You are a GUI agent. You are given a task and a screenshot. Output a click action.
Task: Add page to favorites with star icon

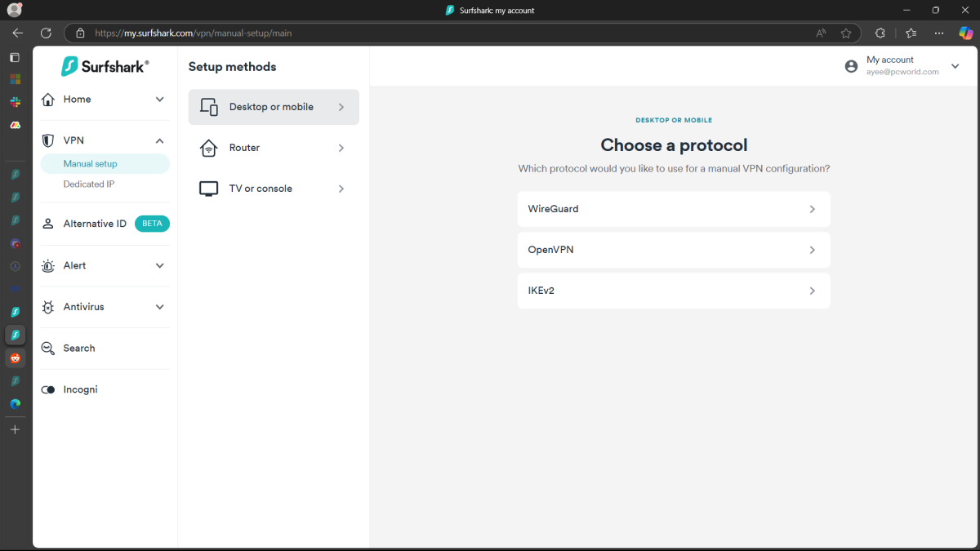[846, 33]
